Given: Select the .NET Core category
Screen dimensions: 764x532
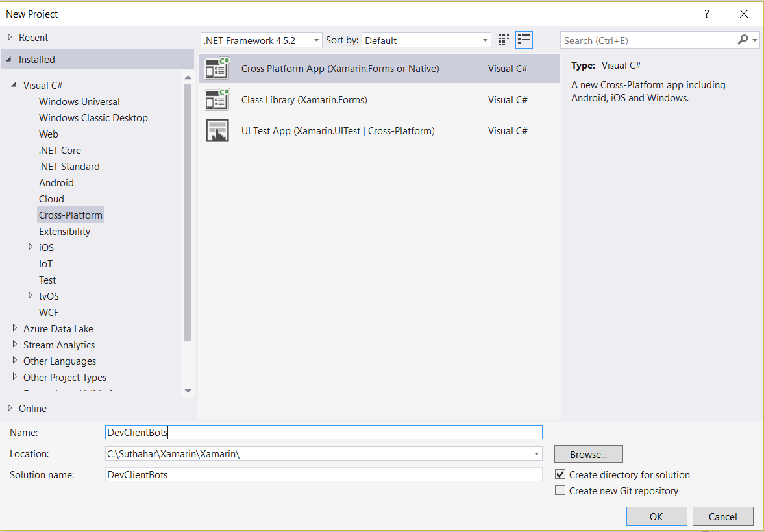Looking at the screenshot, I should (x=60, y=150).
